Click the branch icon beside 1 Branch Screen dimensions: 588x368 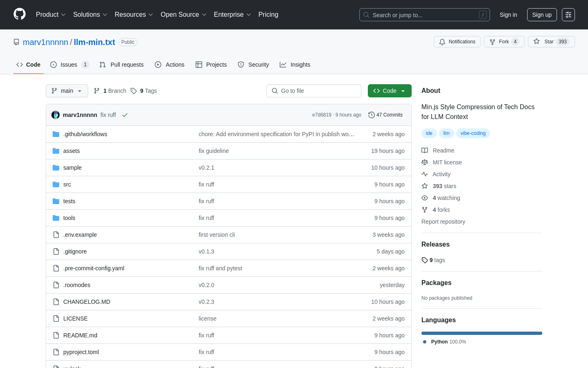97,91
